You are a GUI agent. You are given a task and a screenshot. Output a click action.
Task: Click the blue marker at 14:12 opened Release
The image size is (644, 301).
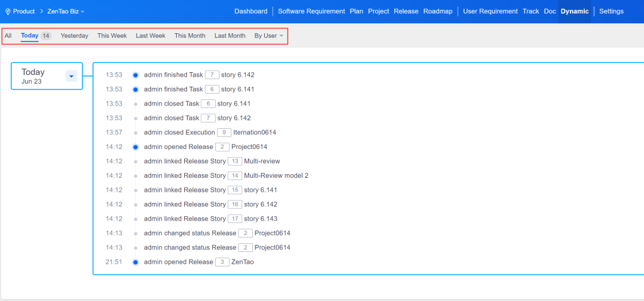tap(135, 147)
